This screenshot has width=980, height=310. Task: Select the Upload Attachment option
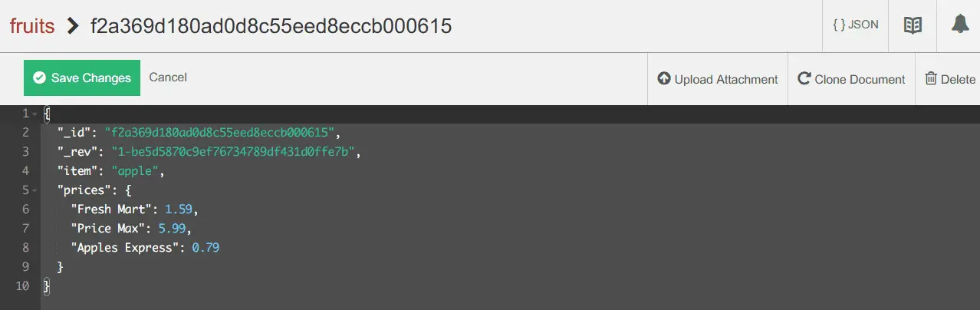click(x=718, y=79)
